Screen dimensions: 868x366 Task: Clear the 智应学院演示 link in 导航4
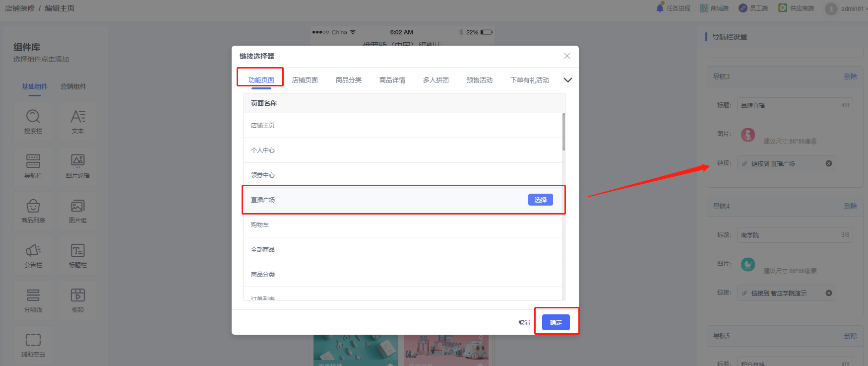pos(829,293)
